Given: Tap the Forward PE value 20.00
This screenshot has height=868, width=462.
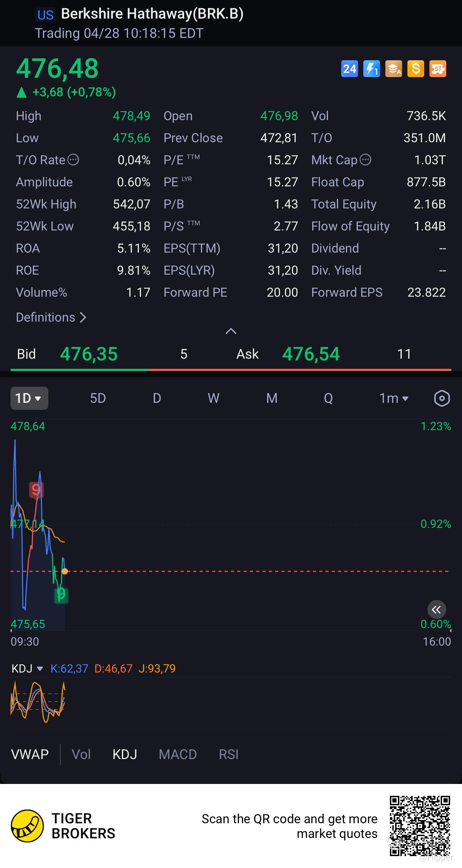Looking at the screenshot, I should pos(282,292).
